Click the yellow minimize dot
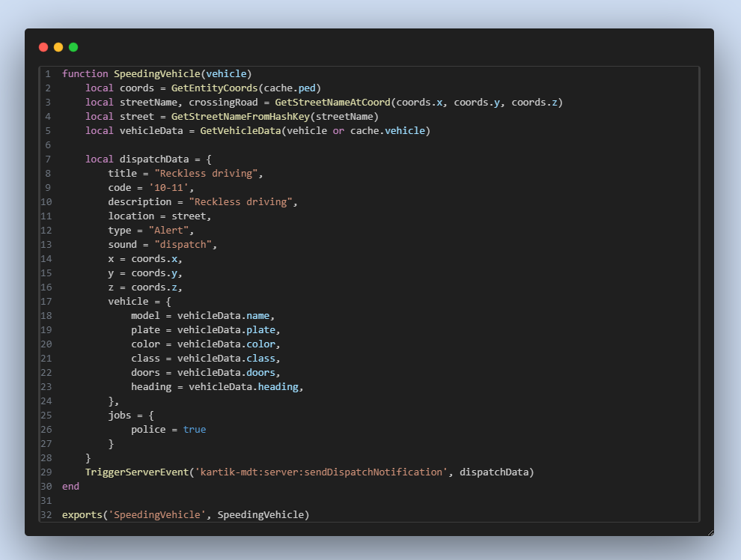 [x=58, y=47]
